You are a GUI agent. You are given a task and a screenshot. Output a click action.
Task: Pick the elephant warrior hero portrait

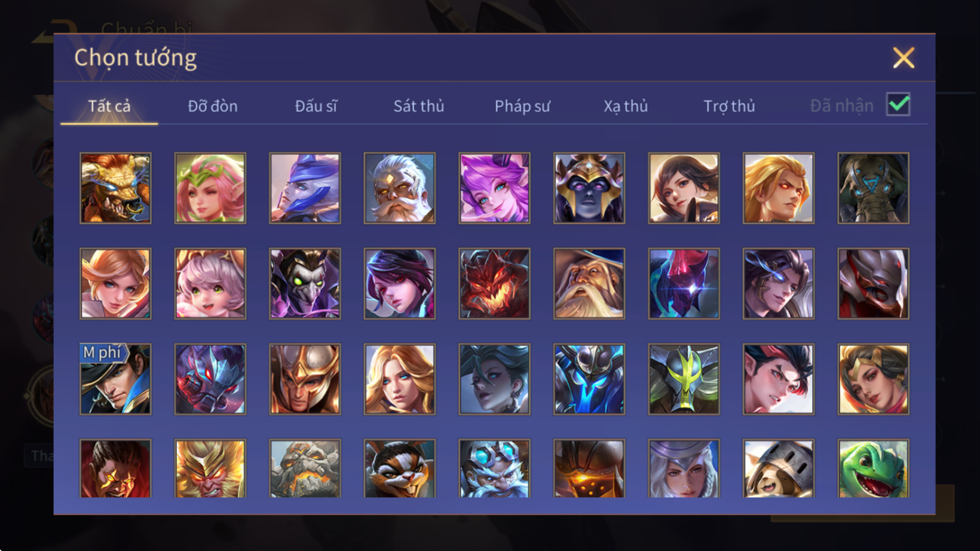(x=873, y=188)
